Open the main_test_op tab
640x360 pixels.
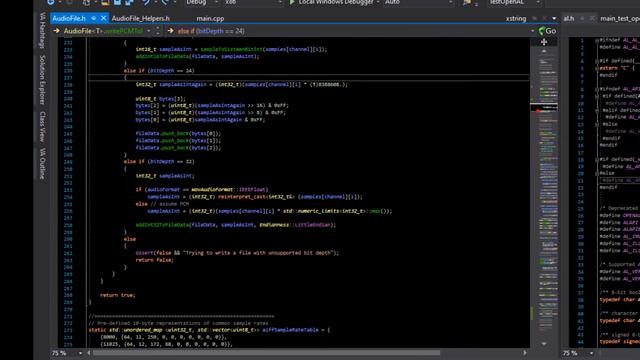pos(620,18)
